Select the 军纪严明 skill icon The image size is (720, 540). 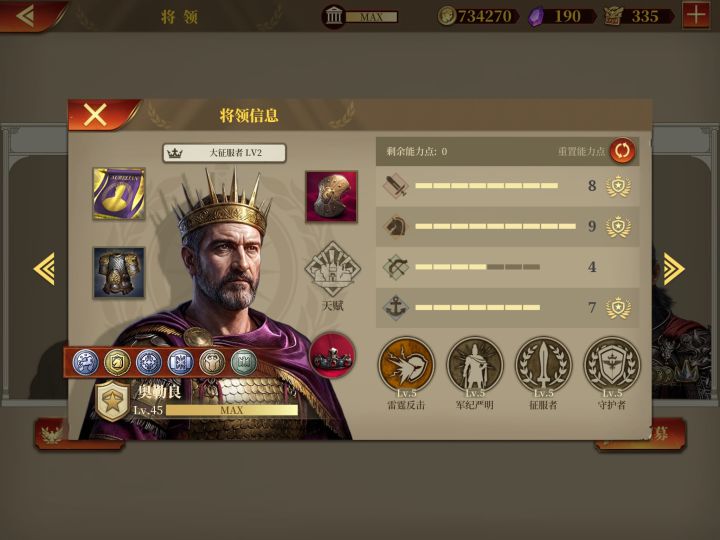click(475, 366)
